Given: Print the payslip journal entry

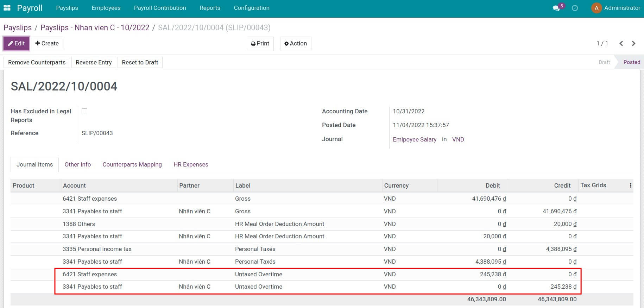Looking at the screenshot, I should coord(260,44).
